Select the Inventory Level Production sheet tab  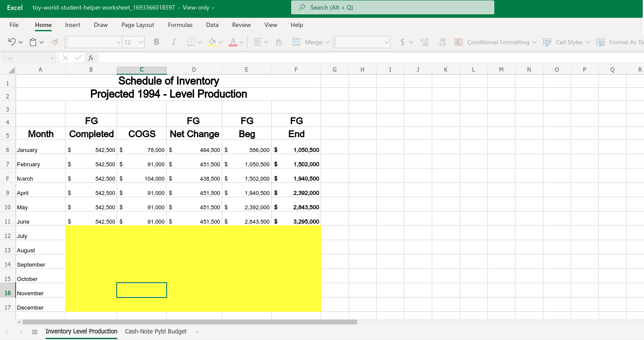tap(82, 331)
